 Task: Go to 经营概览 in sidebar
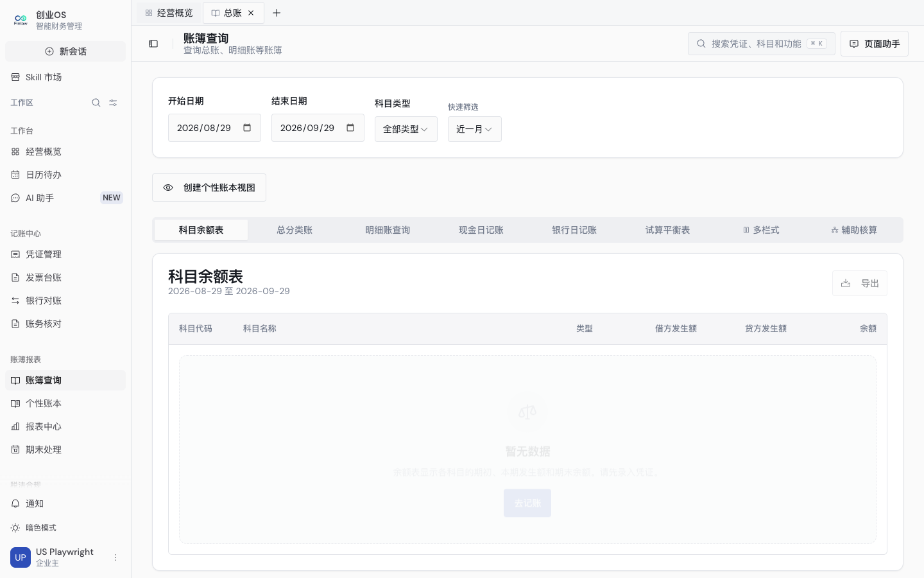click(65, 152)
